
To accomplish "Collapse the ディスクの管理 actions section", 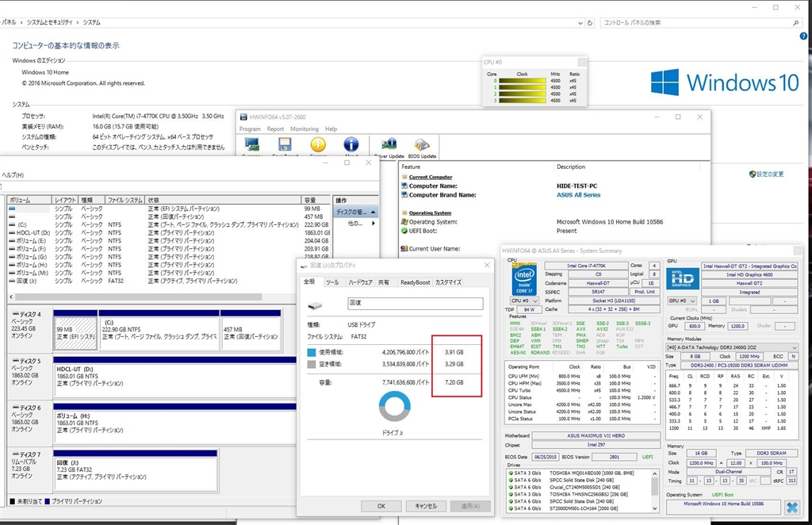I will pyautogui.click(x=374, y=212).
